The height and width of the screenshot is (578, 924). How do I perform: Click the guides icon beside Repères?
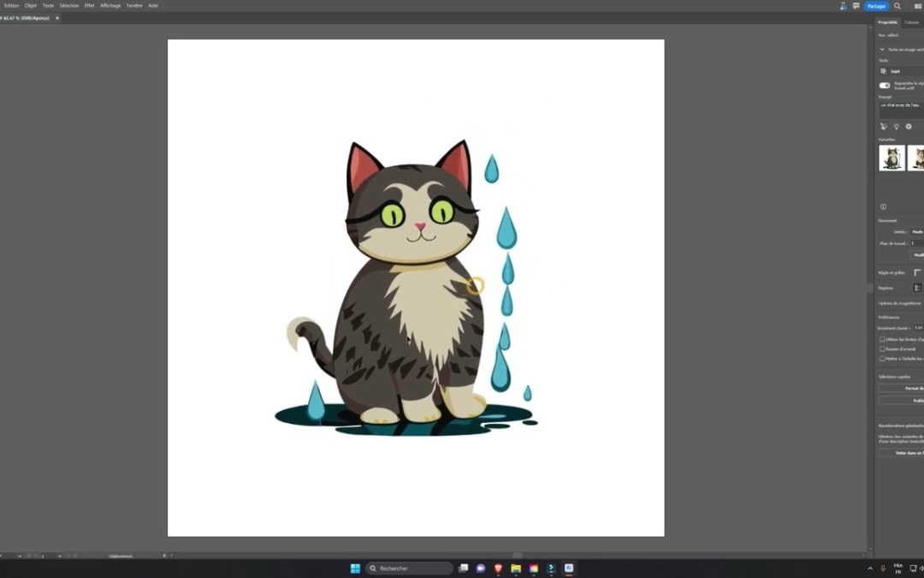click(917, 288)
